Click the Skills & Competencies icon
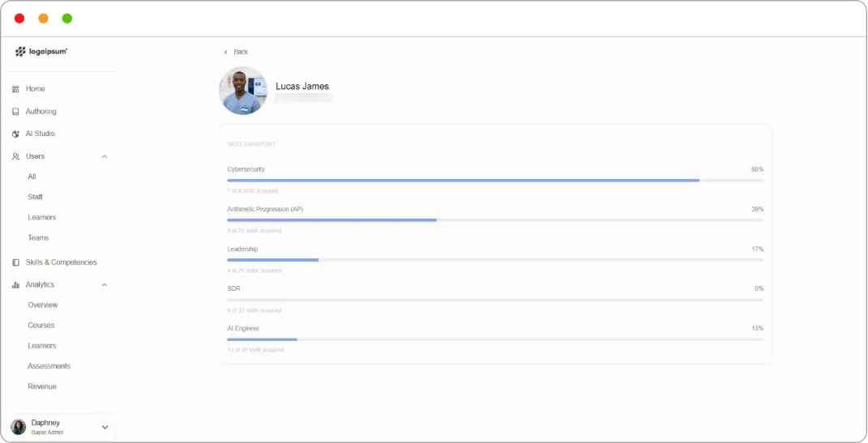Image resolution: width=868 pixels, height=443 pixels. point(15,262)
